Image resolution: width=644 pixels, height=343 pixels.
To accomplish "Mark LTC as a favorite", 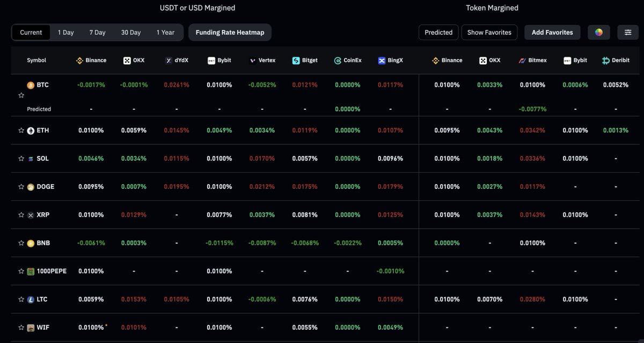I will click(21, 299).
